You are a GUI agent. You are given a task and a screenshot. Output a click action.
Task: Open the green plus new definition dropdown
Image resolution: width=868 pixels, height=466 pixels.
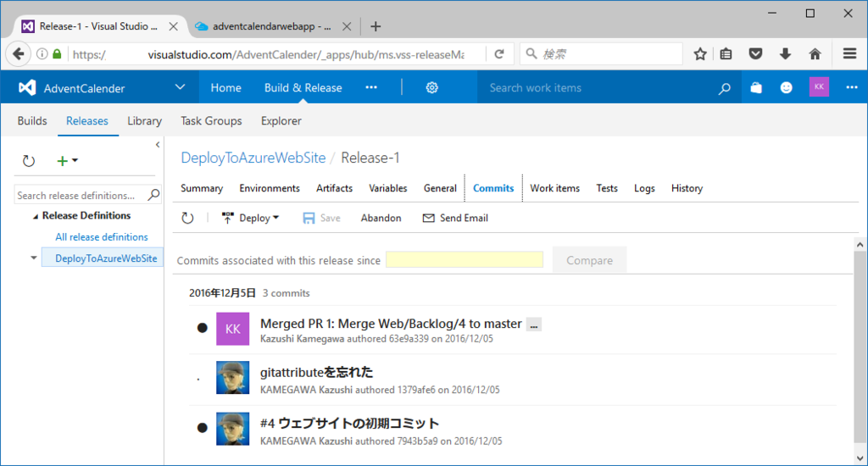pyautogui.click(x=67, y=160)
